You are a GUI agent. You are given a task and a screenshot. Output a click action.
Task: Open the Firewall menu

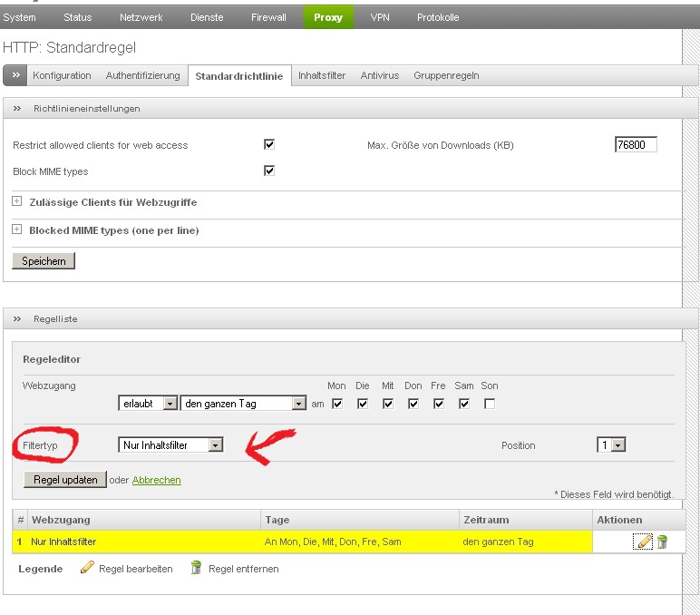268,17
